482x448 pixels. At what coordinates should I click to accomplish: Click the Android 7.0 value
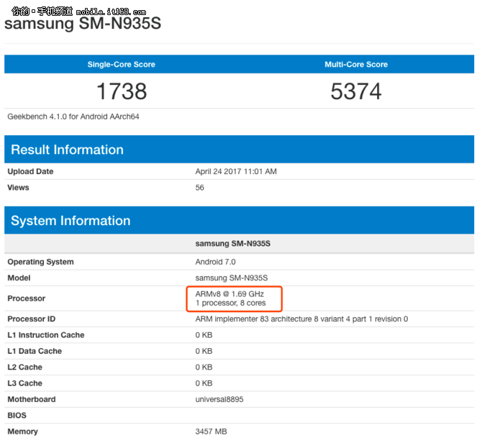coord(215,262)
